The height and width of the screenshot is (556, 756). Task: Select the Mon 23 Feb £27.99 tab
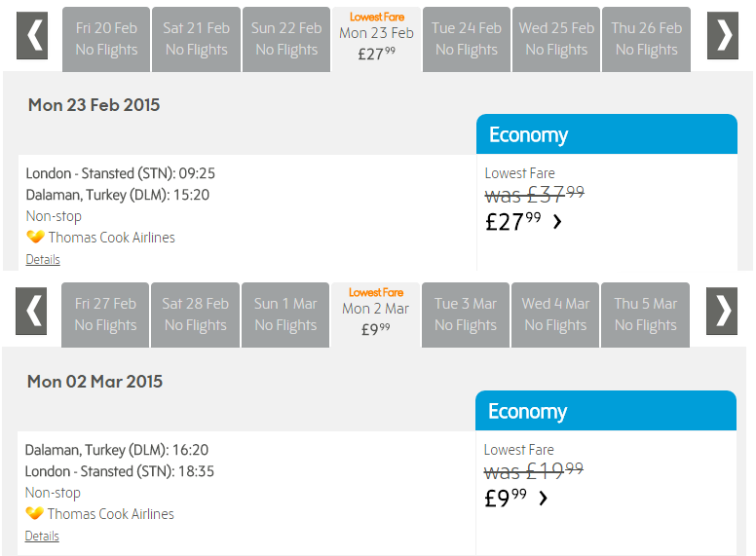click(376, 40)
